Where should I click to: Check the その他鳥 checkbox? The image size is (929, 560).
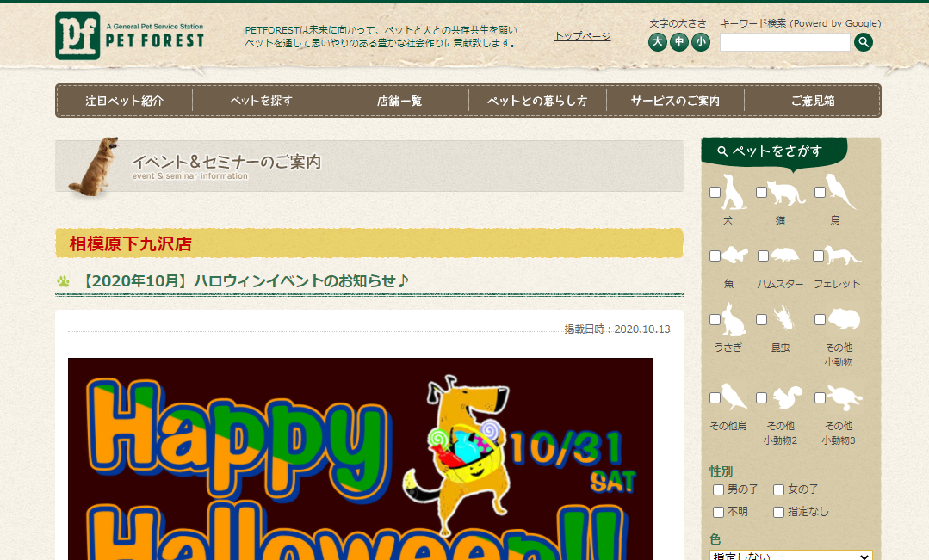pos(715,397)
